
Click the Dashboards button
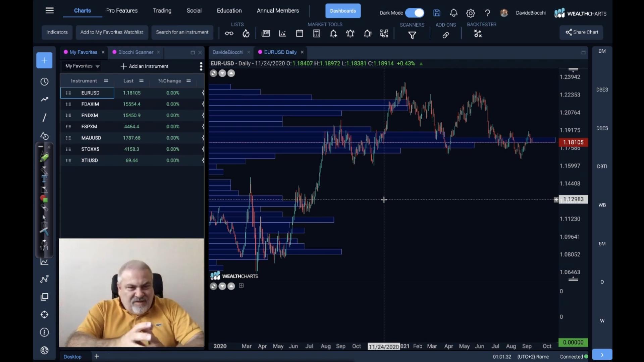tap(343, 11)
